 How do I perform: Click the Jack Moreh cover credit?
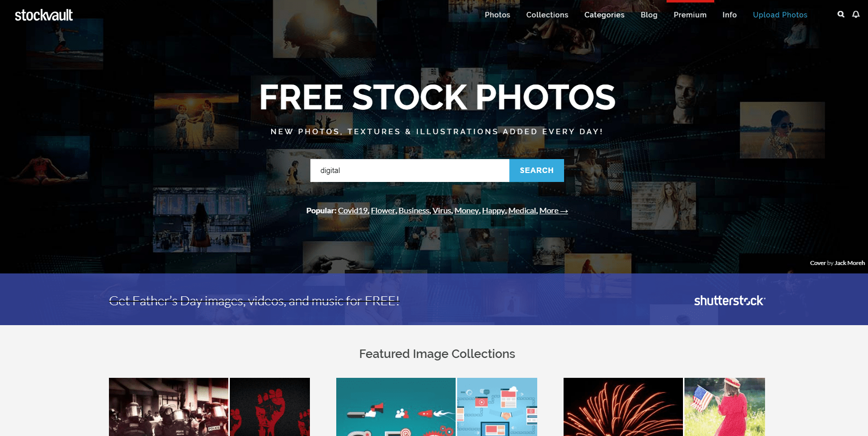click(850, 263)
